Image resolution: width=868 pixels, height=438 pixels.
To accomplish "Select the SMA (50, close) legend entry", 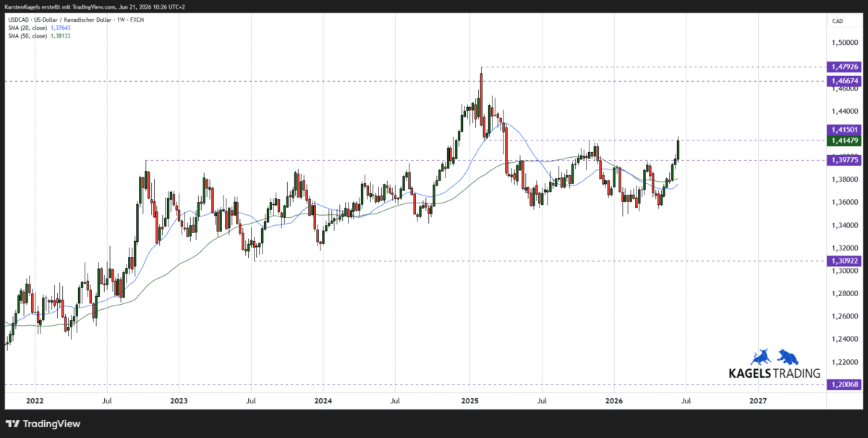I will [27, 36].
